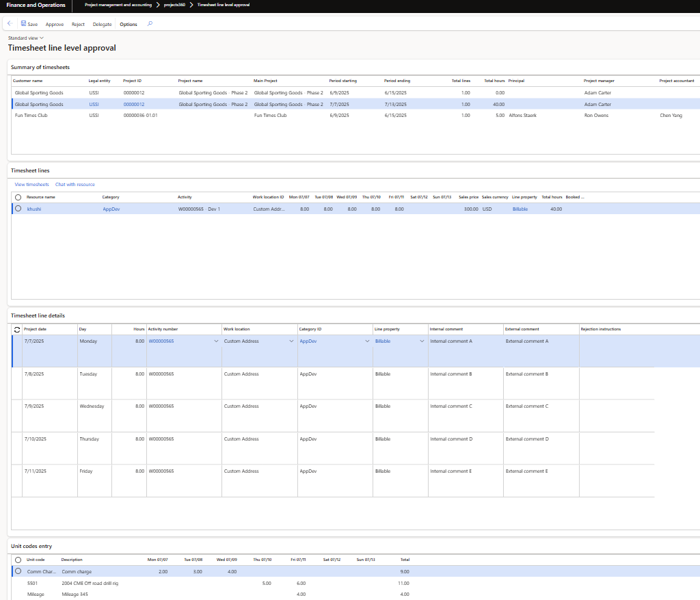
Task: Open the Options menu tab
Action: 128,24
